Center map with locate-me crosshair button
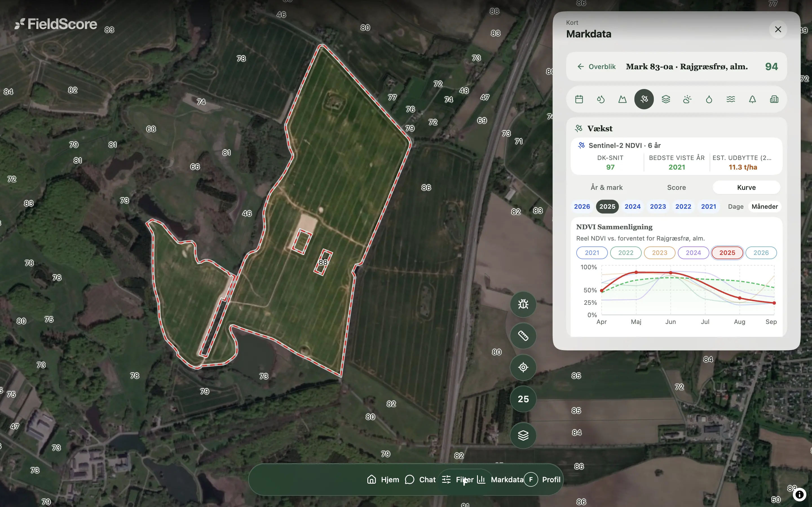 (x=523, y=367)
